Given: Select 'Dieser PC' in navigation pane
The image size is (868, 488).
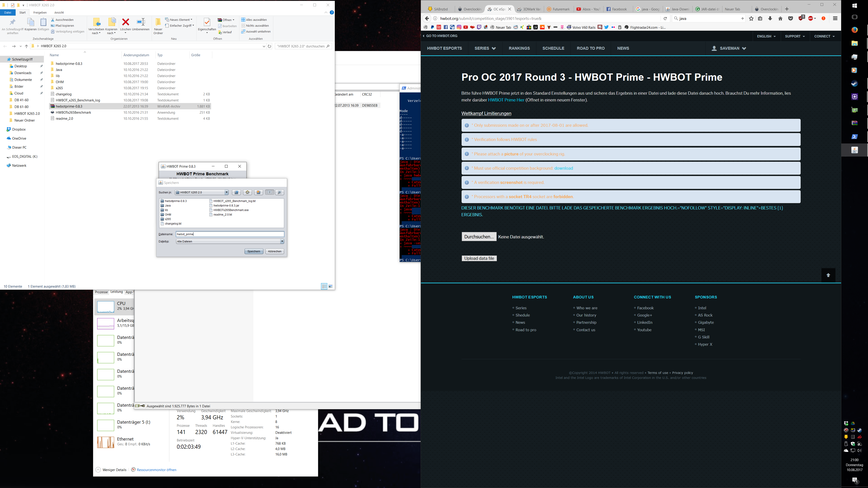Looking at the screenshot, I should 19,148.
